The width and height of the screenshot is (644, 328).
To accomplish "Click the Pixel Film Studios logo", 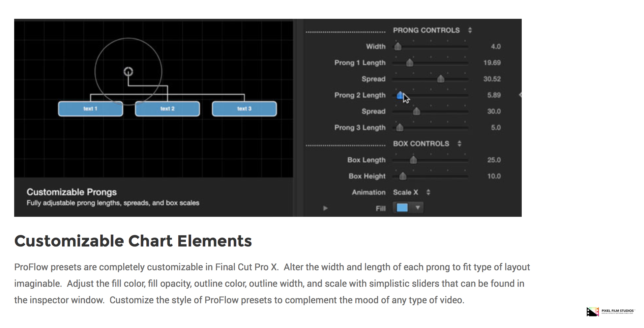I will (x=610, y=312).
